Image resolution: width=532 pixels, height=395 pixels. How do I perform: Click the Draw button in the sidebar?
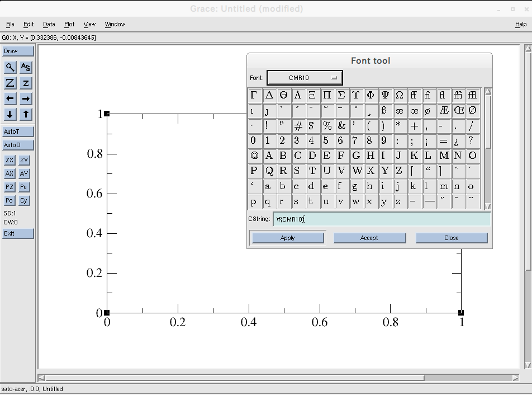coord(18,51)
